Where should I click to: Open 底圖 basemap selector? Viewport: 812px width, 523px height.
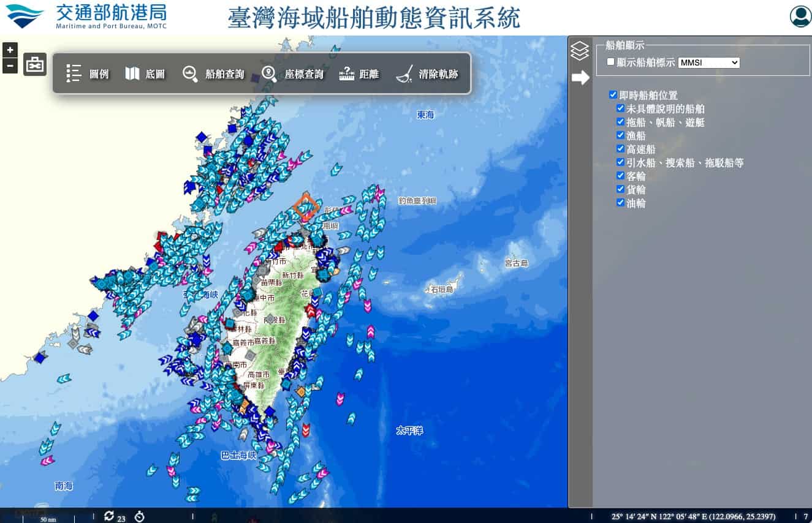point(145,74)
